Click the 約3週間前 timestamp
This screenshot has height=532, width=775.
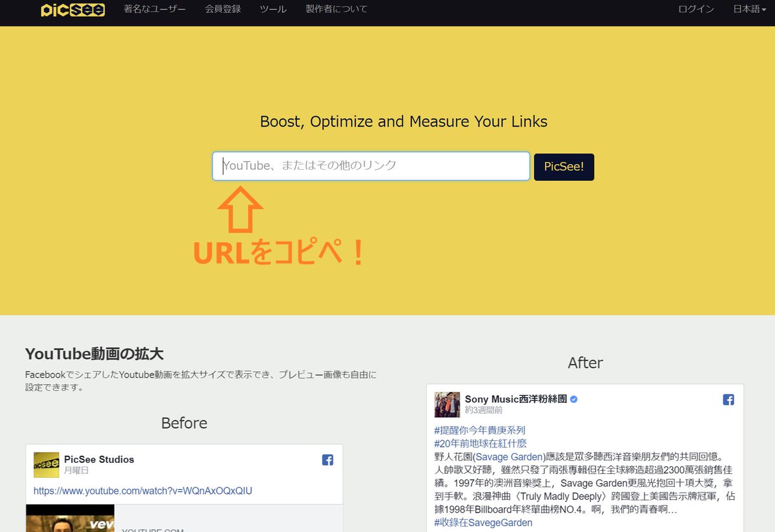click(x=484, y=410)
